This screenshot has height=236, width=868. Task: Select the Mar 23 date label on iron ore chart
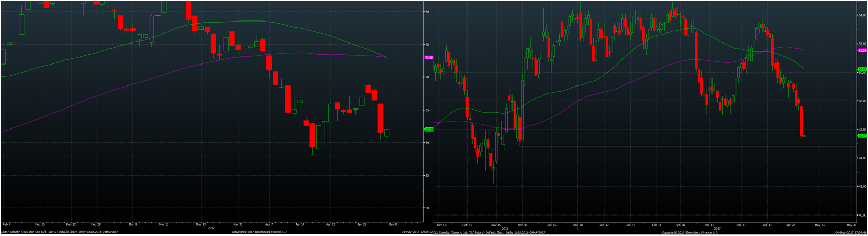click(x=201, y=224)
